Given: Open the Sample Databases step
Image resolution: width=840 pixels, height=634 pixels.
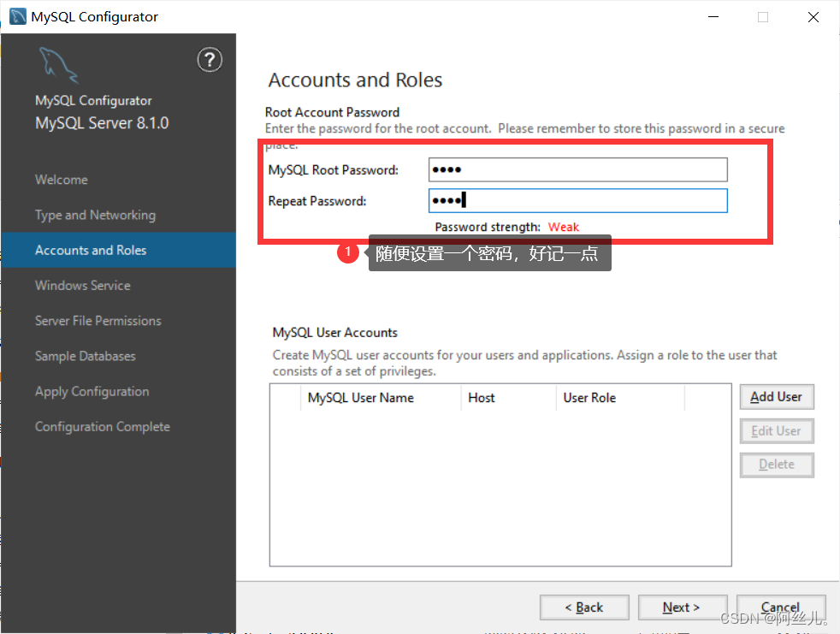Looking at the screenshot, I should point(86,357).
